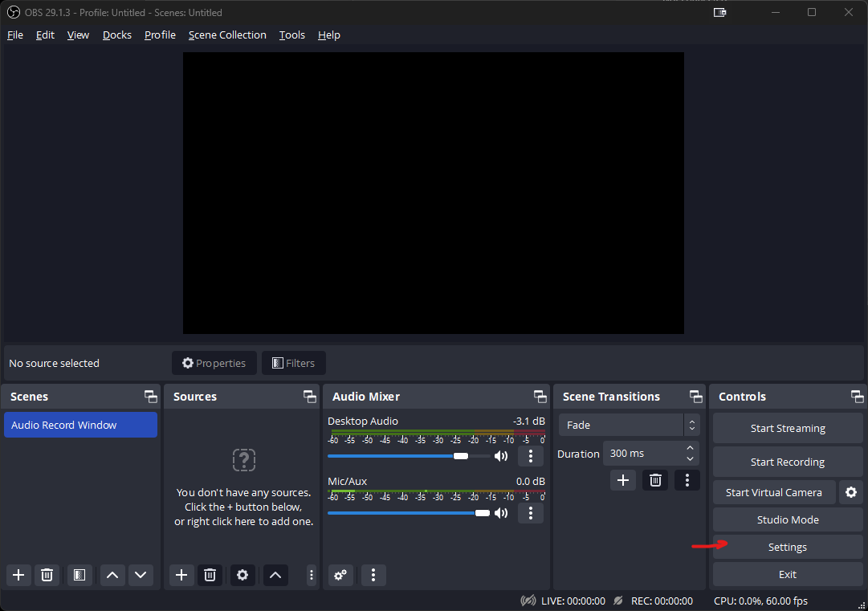Mute Desktop Audio speaker icon
The width and height of the screenshot is (868, 611).
click(501, 456)
